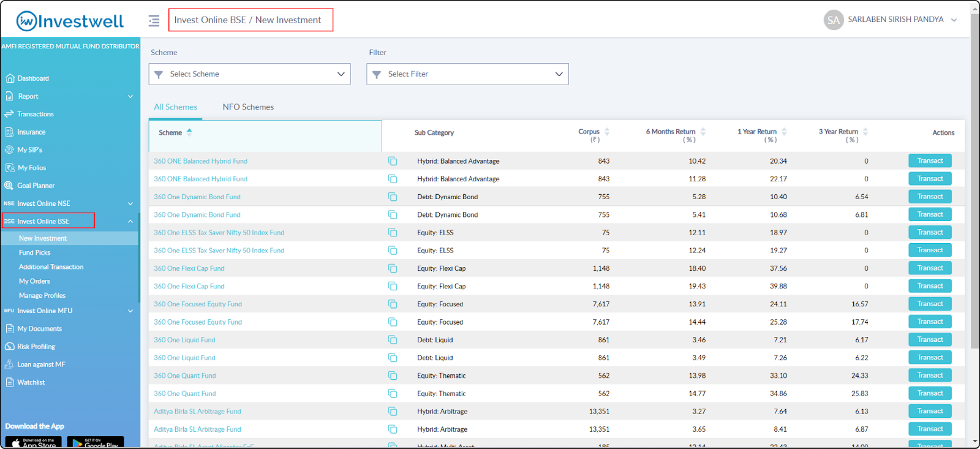Click the Report sidebar icon
This screenshot has width=980, height=449.
click(9, 96)
